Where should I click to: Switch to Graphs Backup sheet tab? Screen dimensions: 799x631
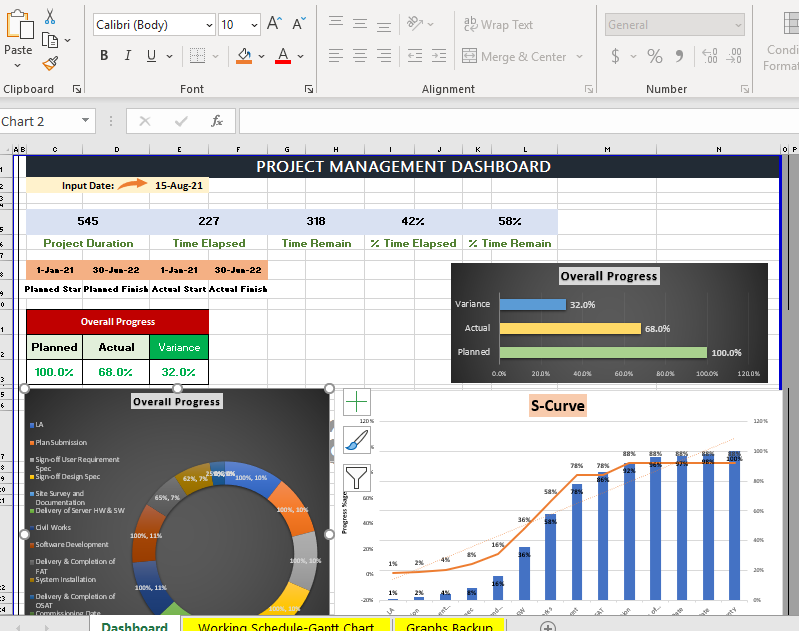pyautogui.click(x=449, y=625)
